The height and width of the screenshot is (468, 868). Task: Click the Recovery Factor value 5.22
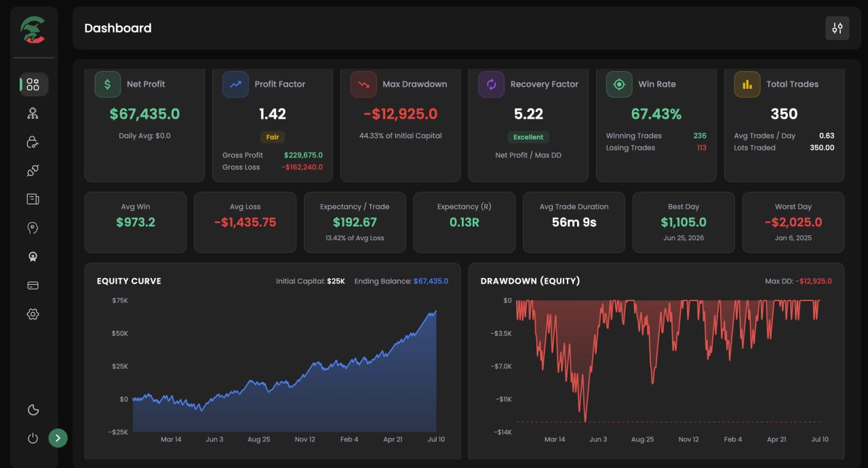[528, 114]
